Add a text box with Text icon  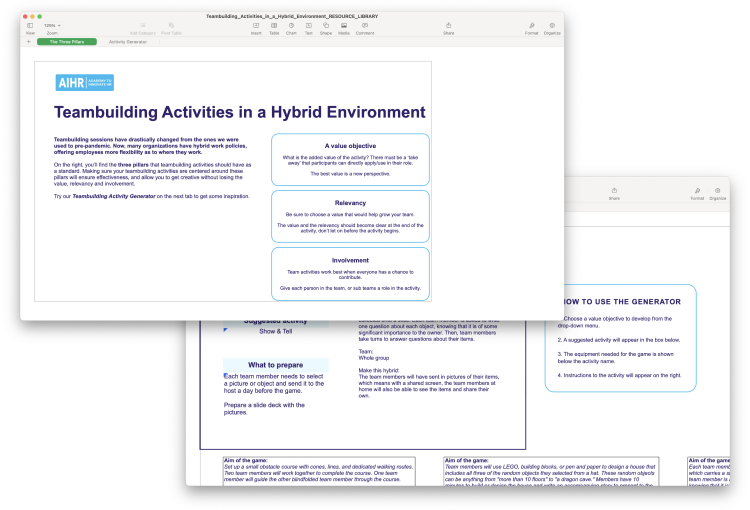tap(309, 25)
